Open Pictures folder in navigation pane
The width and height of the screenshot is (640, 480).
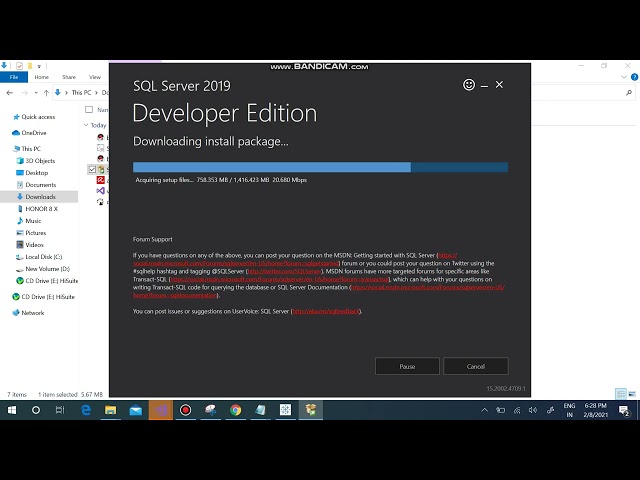(x=36, y=233)
